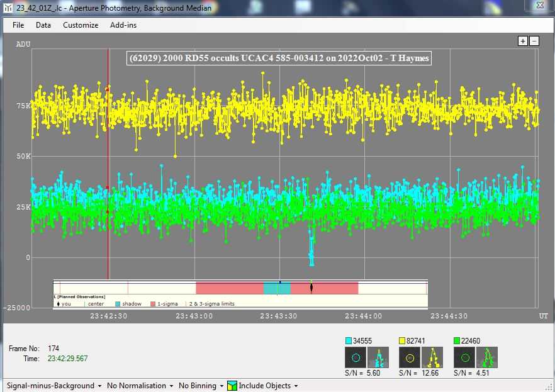Viewport: 555px width, 392px height.
Task: Click the cyan aperture circle thumbnail
Action: pos(356,358)
